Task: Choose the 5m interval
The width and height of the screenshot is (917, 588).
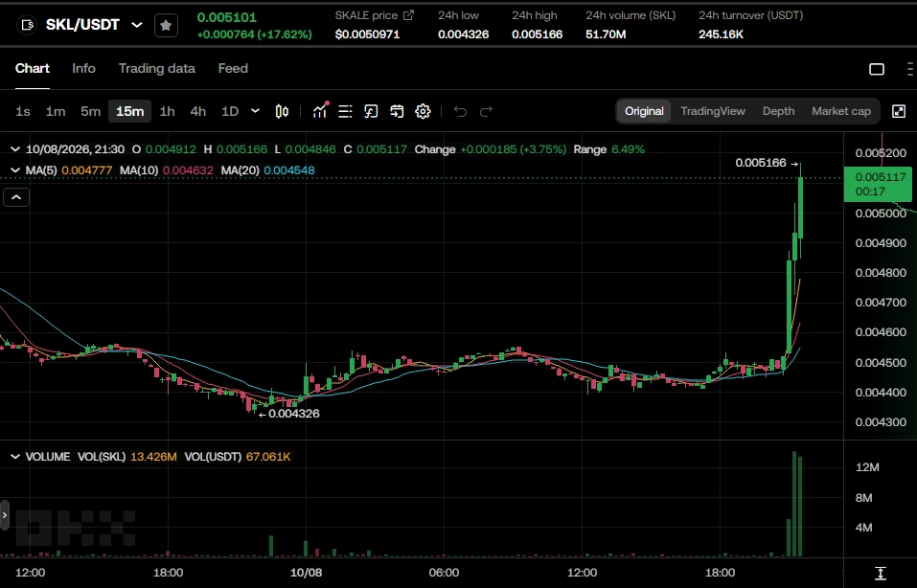Action: [91, 111]
